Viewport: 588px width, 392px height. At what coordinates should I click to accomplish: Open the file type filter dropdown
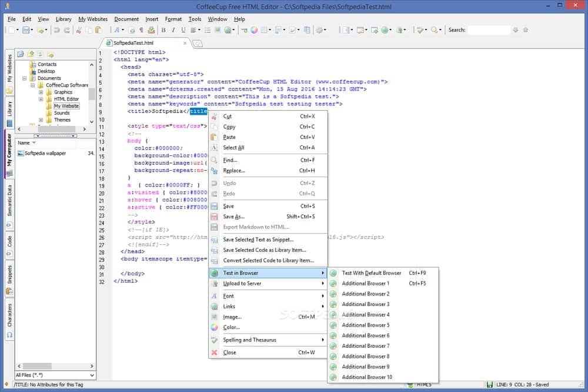coord(92,375)
